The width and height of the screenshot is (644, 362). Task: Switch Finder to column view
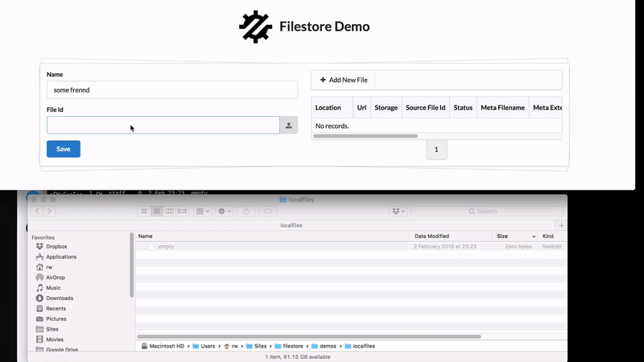point(169,212)
